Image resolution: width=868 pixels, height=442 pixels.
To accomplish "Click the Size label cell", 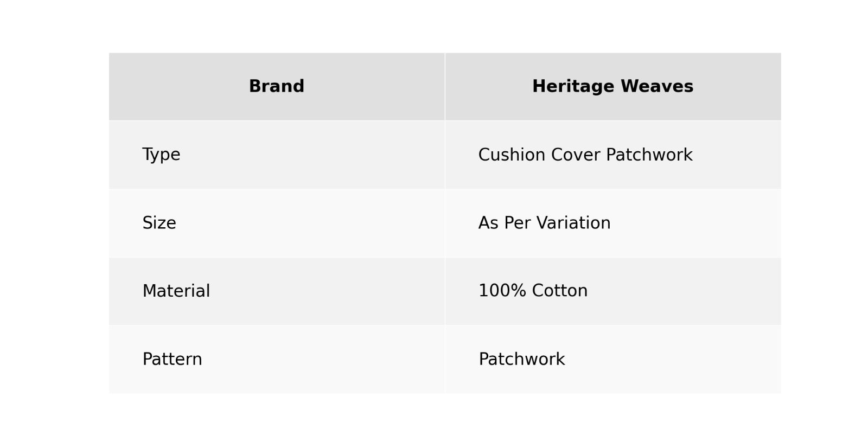I will tap(159, 223).
